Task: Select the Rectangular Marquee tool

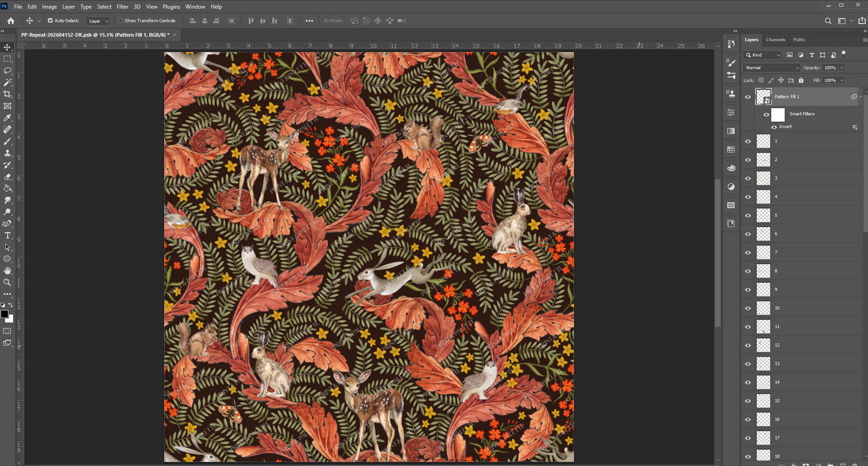Action: [x=8, y=59]
